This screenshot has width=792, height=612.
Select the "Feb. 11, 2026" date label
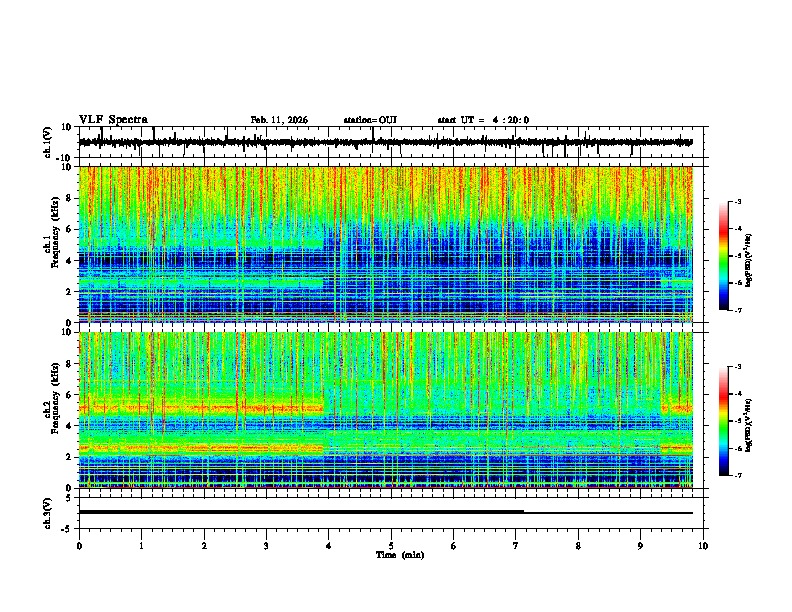click(x=279, y=120)
